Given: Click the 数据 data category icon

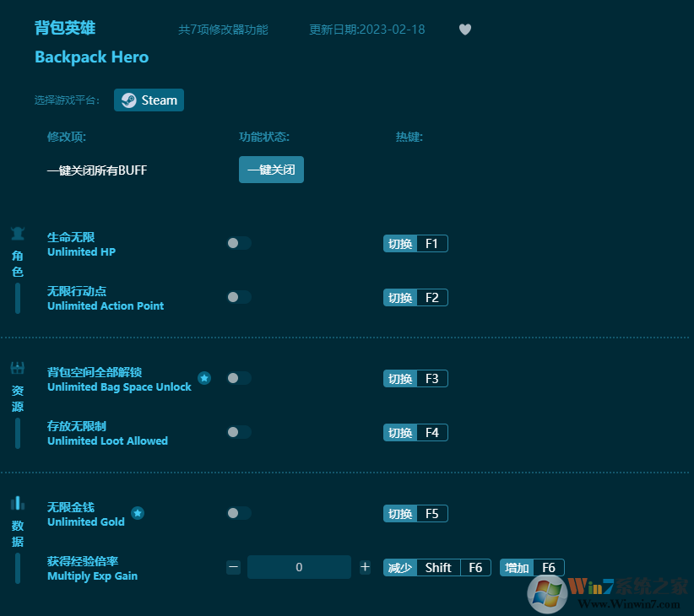Looking at the screenshot, I should pyautogui.click(x=18, y=503).
